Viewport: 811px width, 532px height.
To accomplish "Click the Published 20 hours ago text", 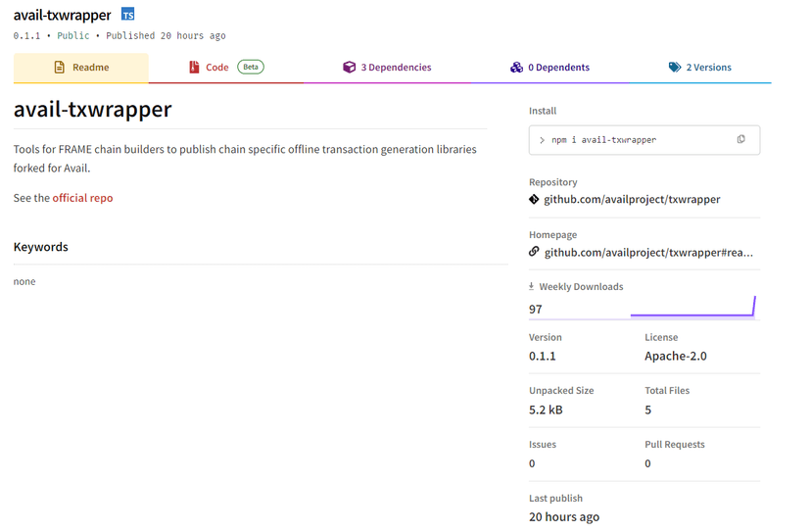I will (x=167, y=35).
